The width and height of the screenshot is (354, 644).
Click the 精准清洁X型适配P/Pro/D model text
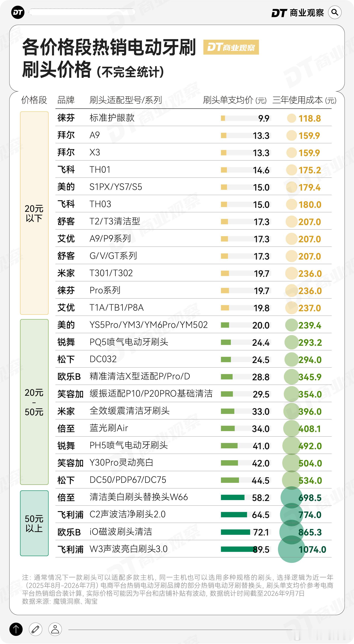coord(140,376)
